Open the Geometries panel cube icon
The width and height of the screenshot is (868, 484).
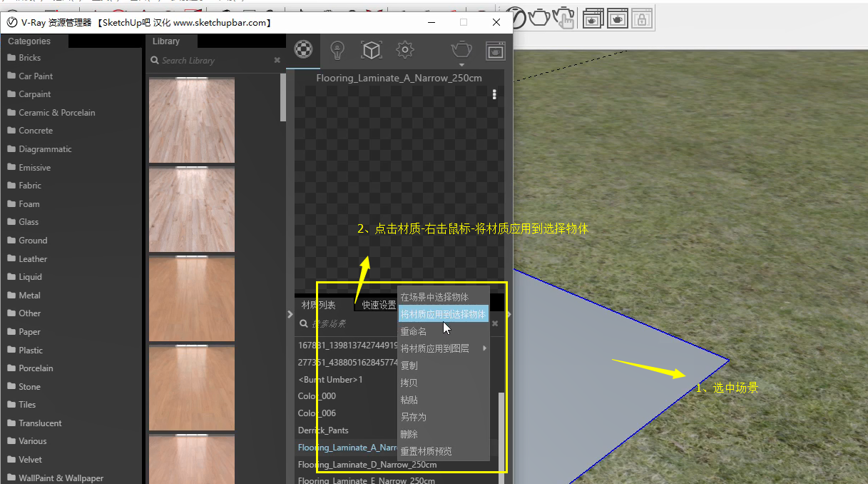pyautogui.click(x=371, y=50)
